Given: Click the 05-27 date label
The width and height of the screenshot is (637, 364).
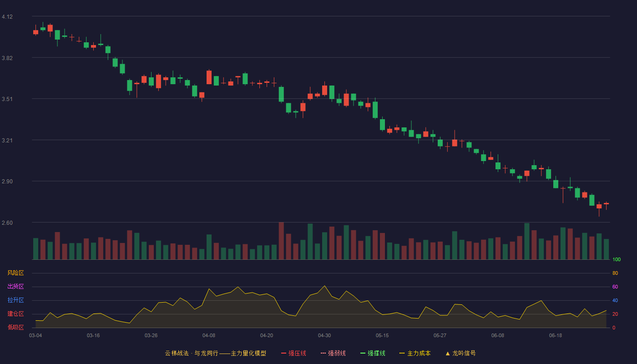Looking at the screenshot, I should 440,335.
